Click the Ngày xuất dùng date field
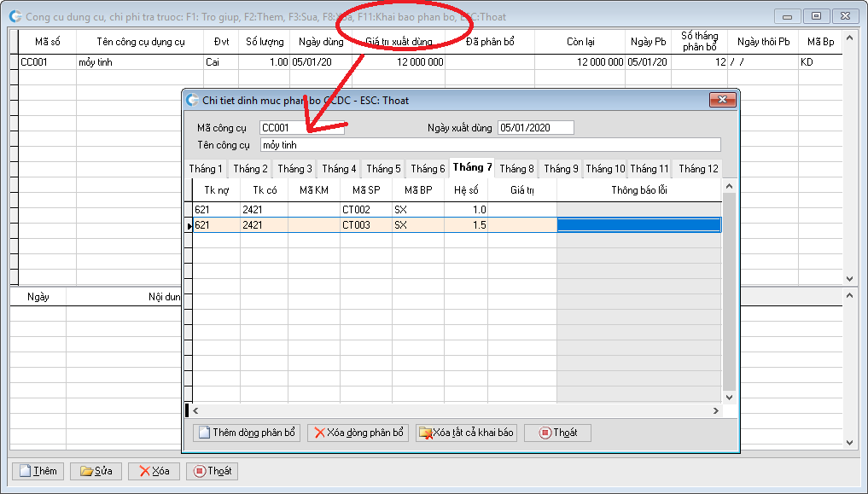Screen dimensions: 868x494 535,128
